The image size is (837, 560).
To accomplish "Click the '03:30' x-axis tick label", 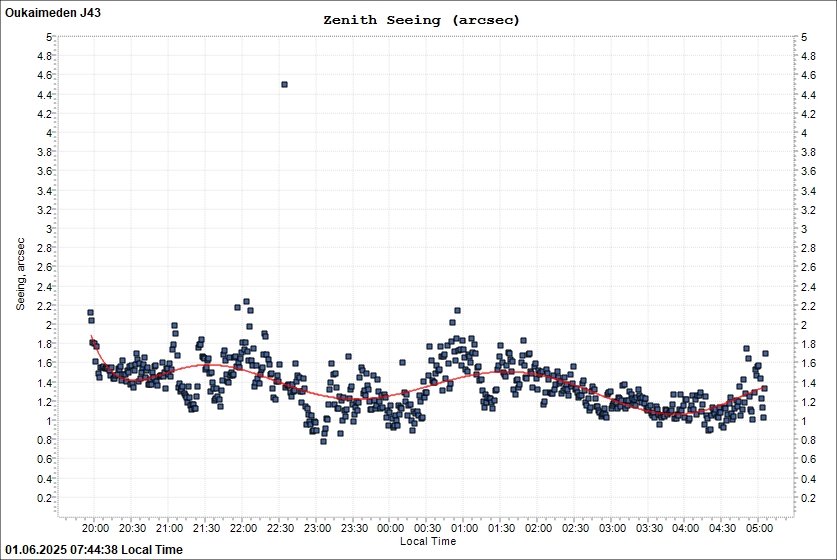I will click(x=649, y=528).
